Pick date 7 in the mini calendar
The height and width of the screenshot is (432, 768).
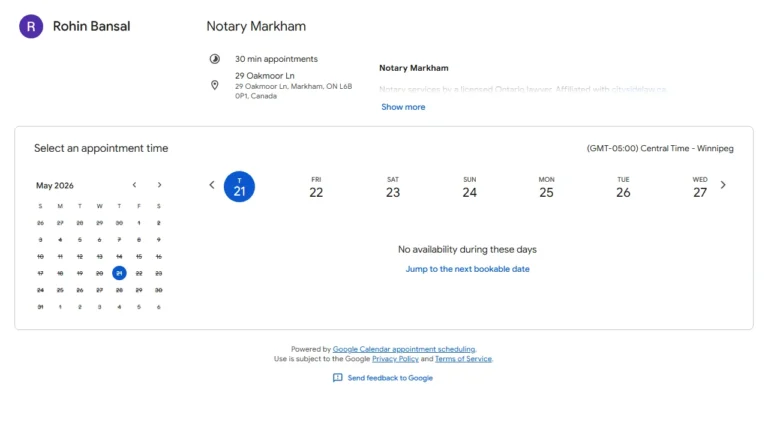(x=119, y=240)
